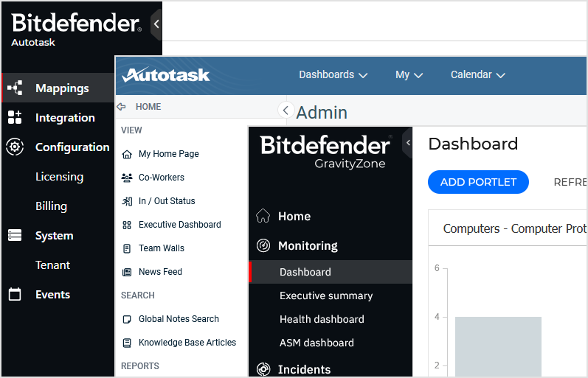
Task: Go to Billing
Action: click(x=52, y=206)
